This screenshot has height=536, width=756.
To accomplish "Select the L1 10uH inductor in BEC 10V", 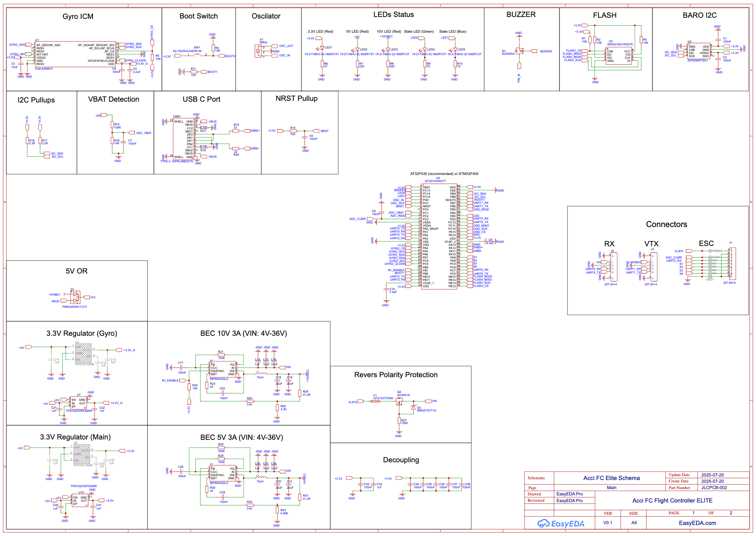I will tap(260, 373).
